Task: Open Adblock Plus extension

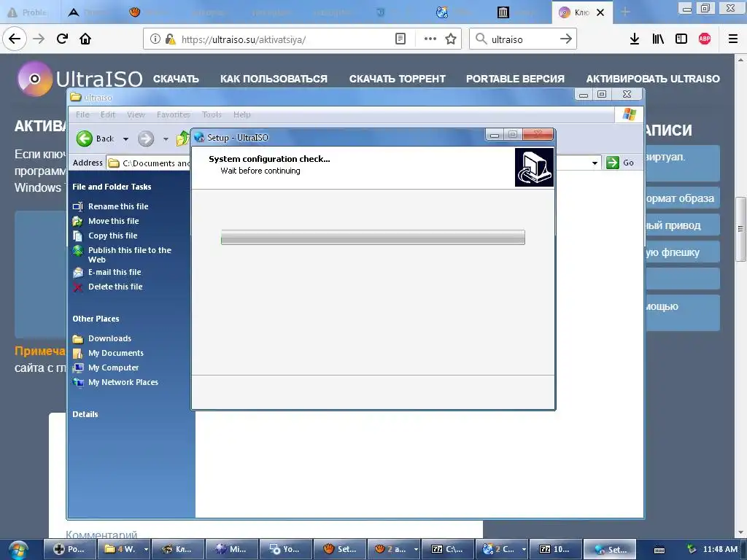Action: (x=705, y=39)
